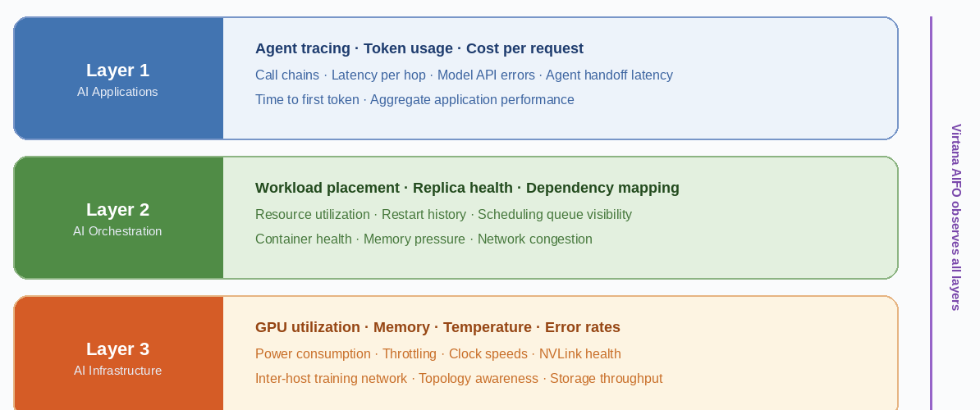Click the Memory pressure item
This screenshot has width=980, height=410.
click(x=414, y=239)
